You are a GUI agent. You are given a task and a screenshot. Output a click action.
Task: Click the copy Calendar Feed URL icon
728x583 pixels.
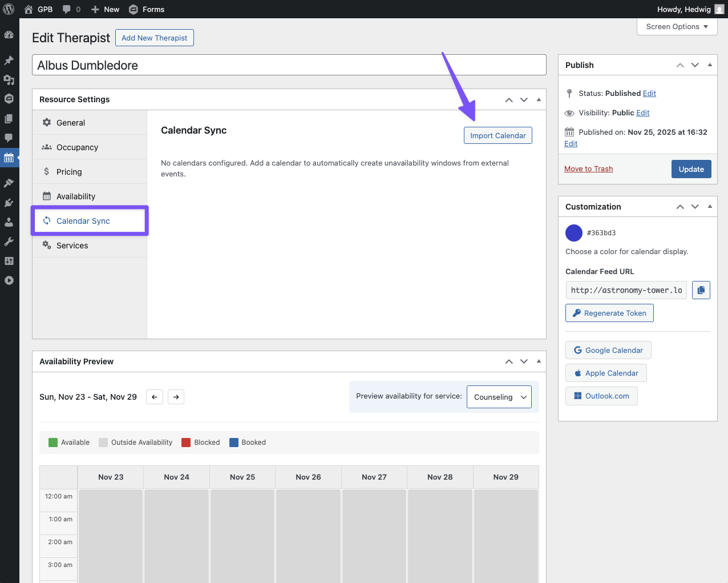coord(701,290)
